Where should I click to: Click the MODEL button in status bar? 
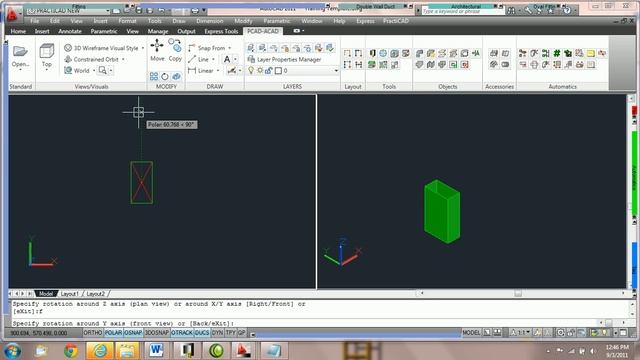coord(471,333)
